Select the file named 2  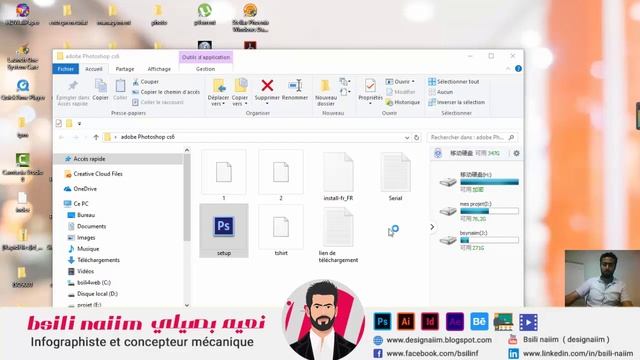tap(281, 176)
